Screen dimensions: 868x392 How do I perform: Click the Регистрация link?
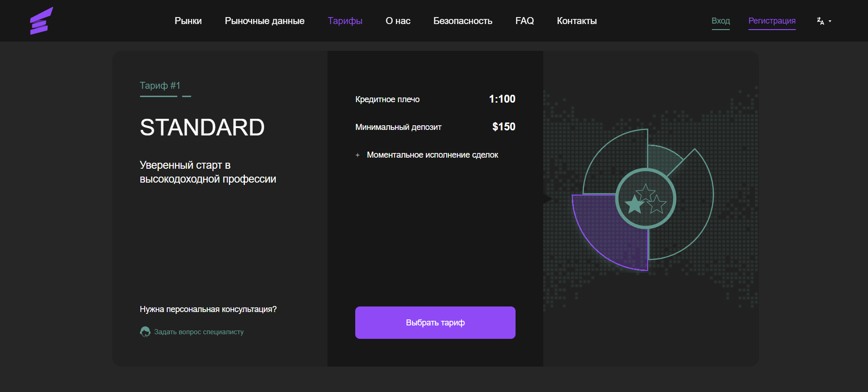pos(772,21)
